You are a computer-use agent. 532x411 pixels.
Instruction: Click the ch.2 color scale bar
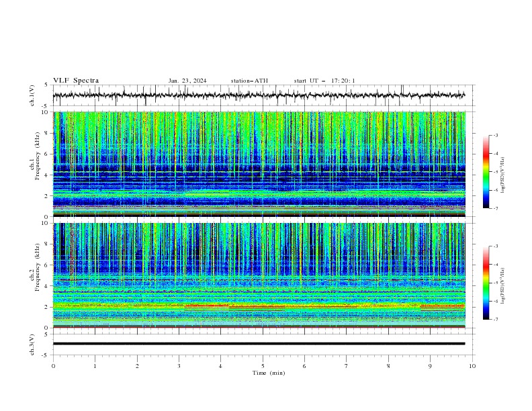click(x=486, y=283)
